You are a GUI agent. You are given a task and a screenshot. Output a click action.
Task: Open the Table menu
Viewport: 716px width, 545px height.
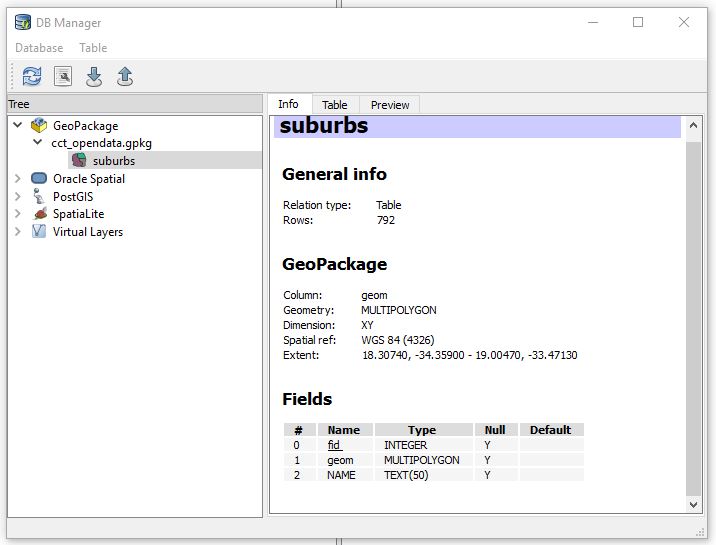[x=93, y=47]
